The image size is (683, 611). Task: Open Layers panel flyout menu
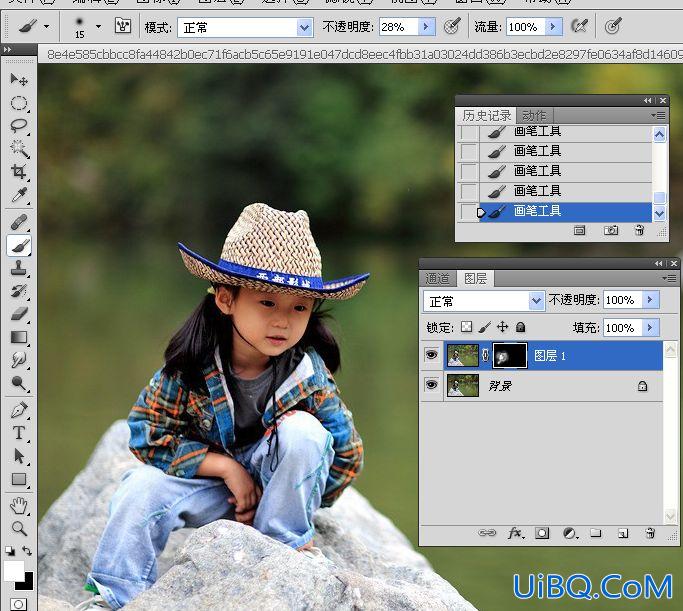pyautogui.click(x=669, y=278)
